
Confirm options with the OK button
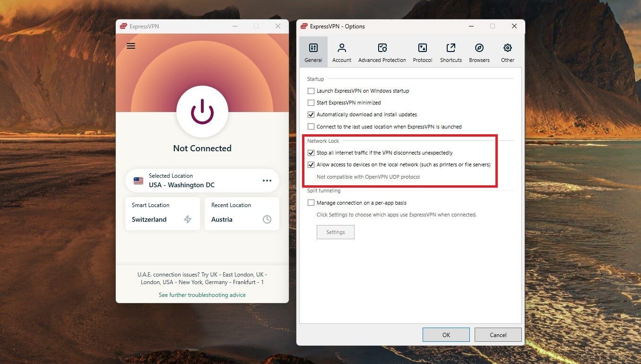(446, 335)
